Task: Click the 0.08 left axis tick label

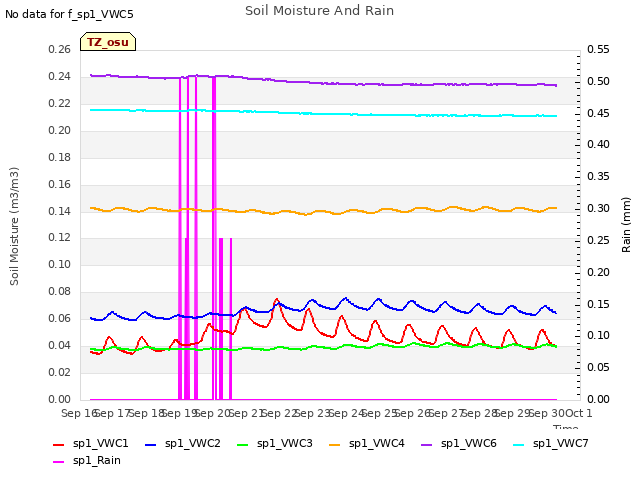Action: click(60, 291)
